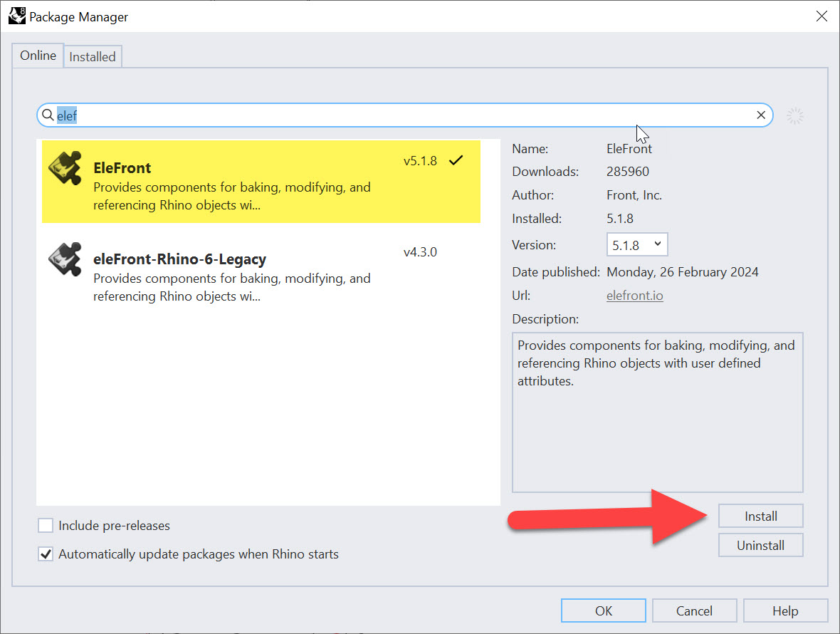The image size is (840, 634).
Task: Disable automatically update packages checkbox
Action: click(46, 554)
